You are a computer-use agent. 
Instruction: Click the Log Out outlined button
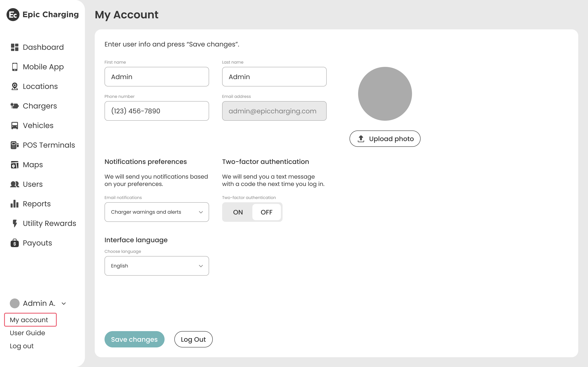tap(193, 339)
